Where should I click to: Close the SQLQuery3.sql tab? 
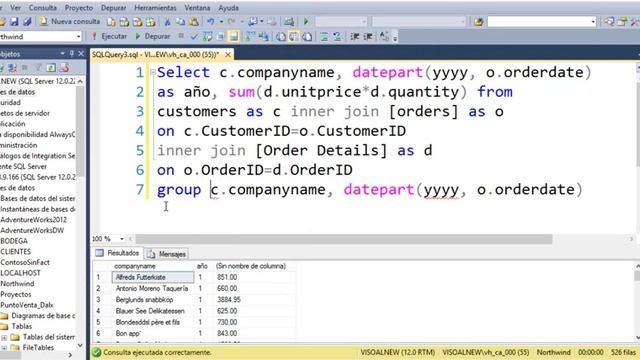coord(228,54)
